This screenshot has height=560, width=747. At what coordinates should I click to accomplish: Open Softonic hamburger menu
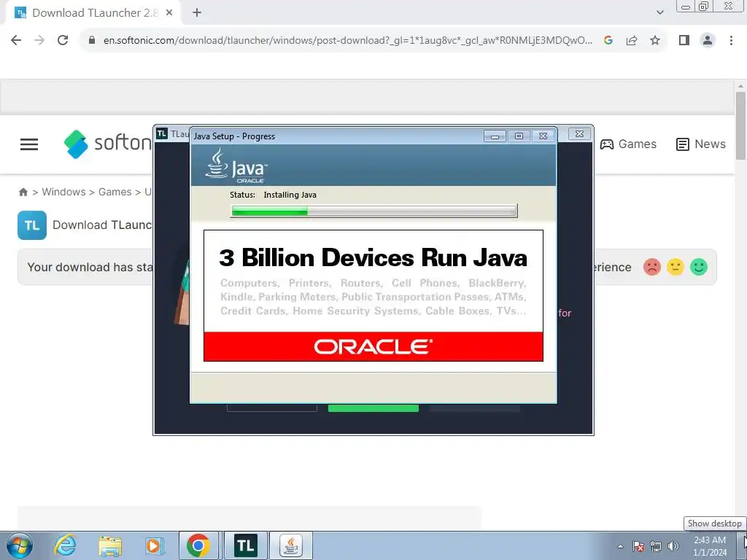click(29, 144)
